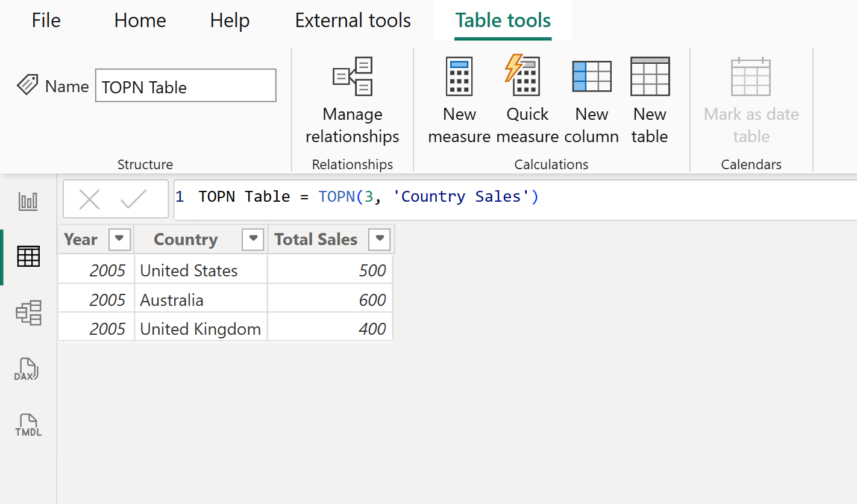Open Model view from the sidebar

point(27,313)
